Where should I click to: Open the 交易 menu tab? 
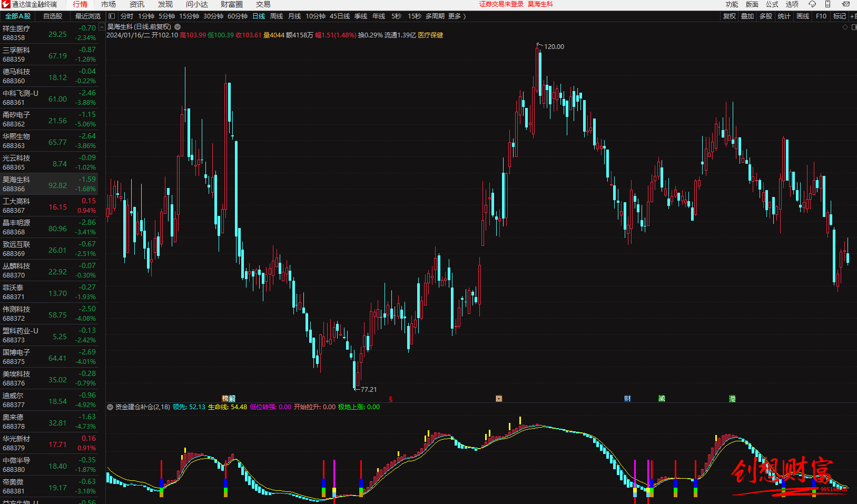click(x=263, y=4)
